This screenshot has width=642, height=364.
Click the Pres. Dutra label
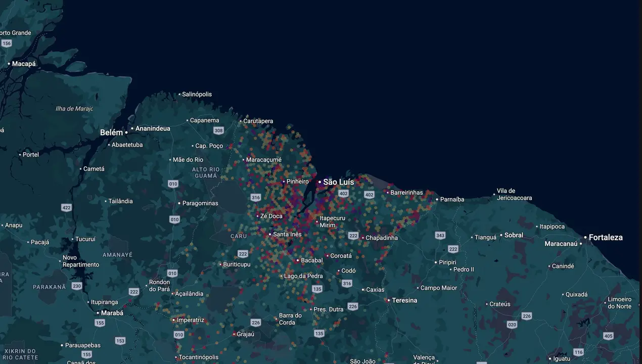pyautogui.click(x=328, y=309)
